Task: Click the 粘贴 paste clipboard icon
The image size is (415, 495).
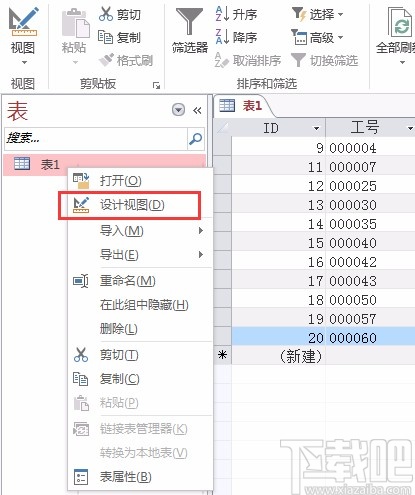Action: [x=76, y=23]
